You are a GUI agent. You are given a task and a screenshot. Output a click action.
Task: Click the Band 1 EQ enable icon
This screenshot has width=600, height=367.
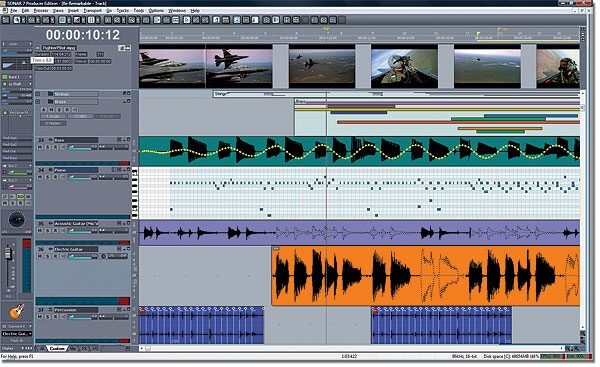click(x=5, y=77)
